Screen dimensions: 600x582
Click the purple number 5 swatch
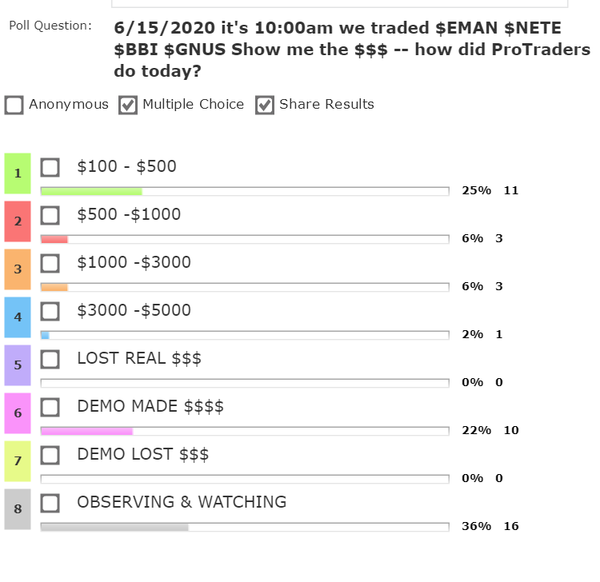[17, 365]
